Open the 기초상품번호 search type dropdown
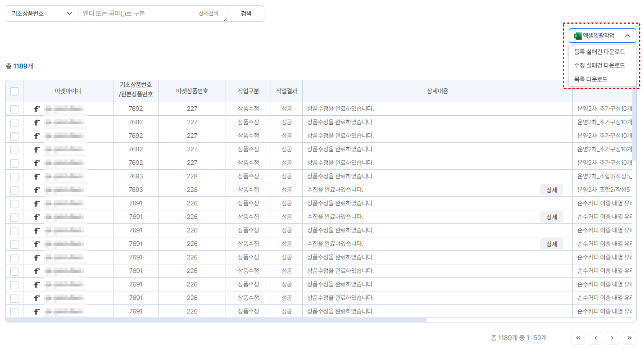This screenshot has width=644, height=354. [42, 14]
